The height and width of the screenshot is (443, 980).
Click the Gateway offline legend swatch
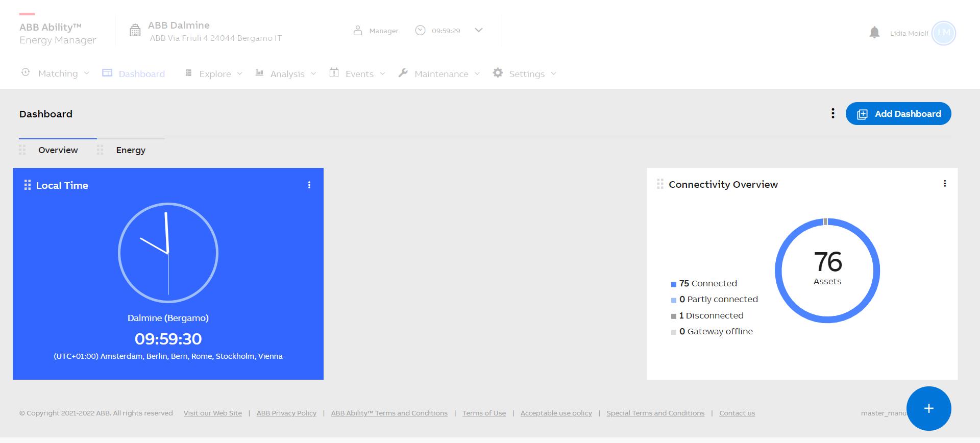[674, 332]
